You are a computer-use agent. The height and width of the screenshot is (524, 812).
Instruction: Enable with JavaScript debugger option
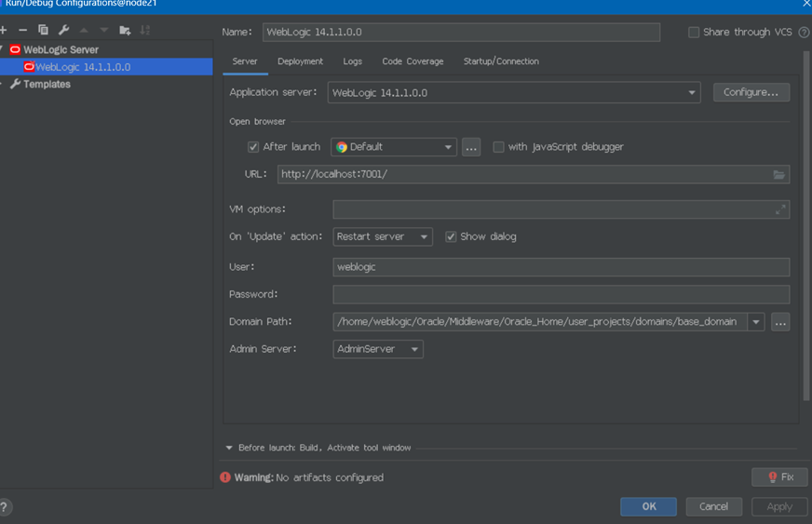498,147
